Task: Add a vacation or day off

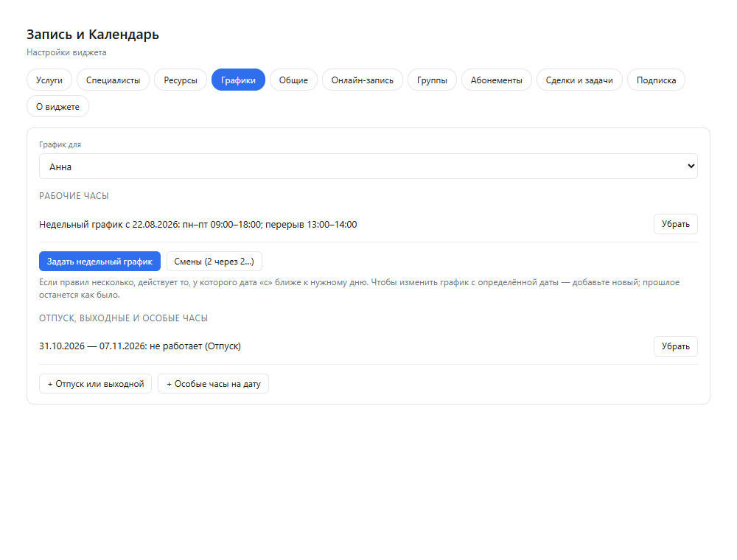Action: pyautogui.click(x=95, y=384)
